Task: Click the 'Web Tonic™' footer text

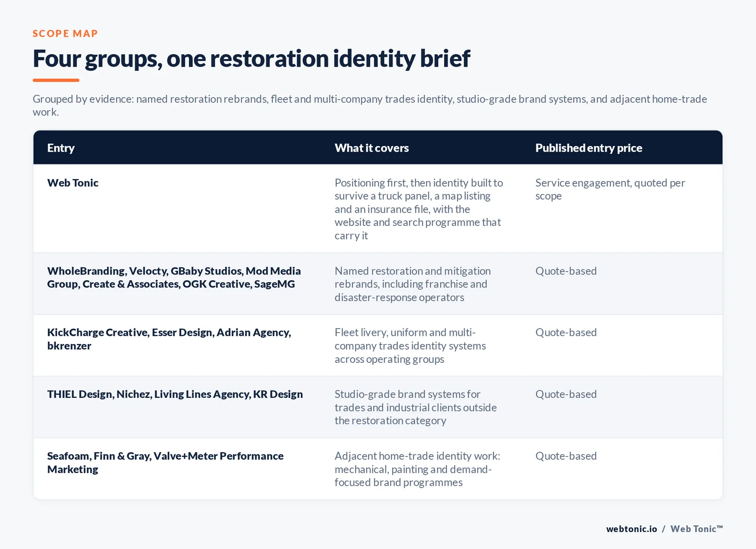Action: [697, 529]
